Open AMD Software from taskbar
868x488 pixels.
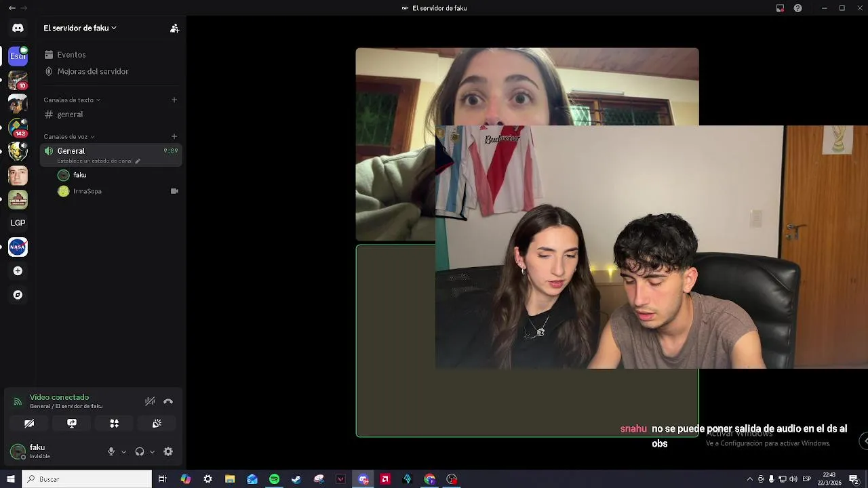pos(385,479)
